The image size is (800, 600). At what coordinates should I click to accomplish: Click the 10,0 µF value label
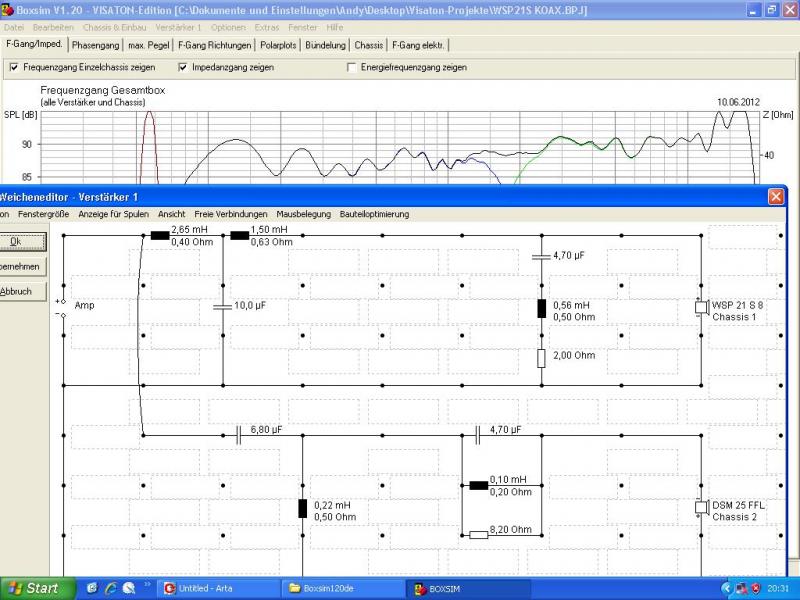250,306
